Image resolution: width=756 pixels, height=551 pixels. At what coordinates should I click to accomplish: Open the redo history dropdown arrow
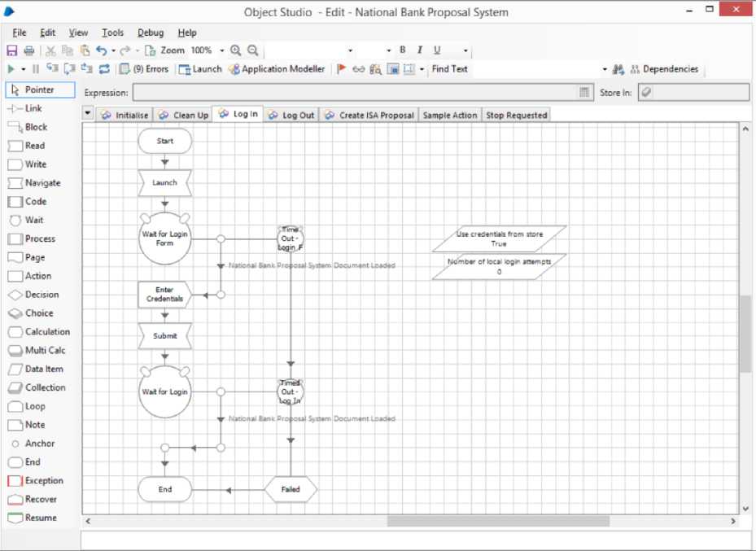(137, 50)
